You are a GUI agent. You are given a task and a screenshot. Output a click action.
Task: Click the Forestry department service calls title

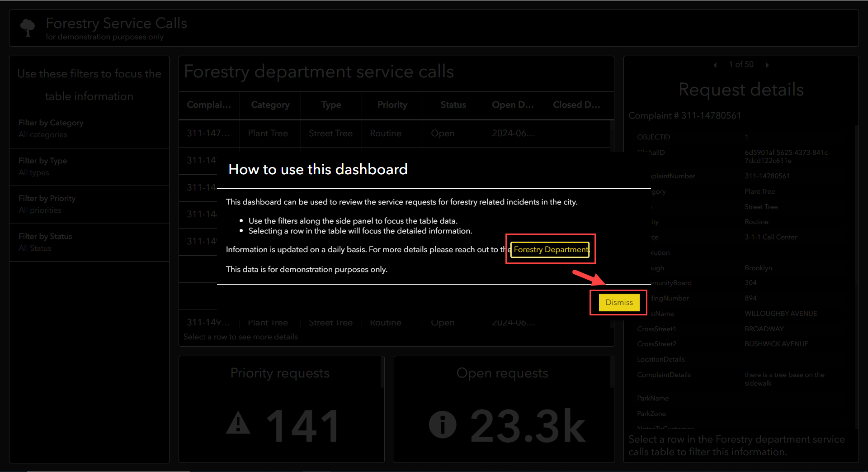click(x=319, y=72)
